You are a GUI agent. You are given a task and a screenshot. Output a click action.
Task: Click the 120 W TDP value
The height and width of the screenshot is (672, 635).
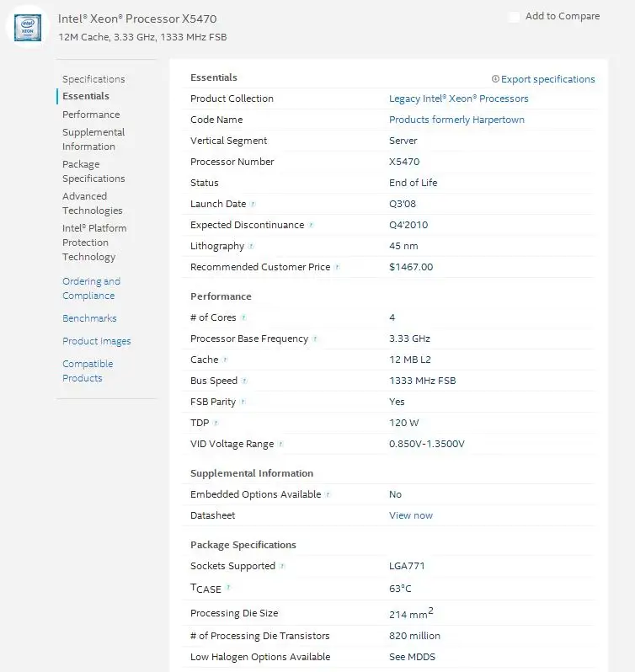coord(403,423)
